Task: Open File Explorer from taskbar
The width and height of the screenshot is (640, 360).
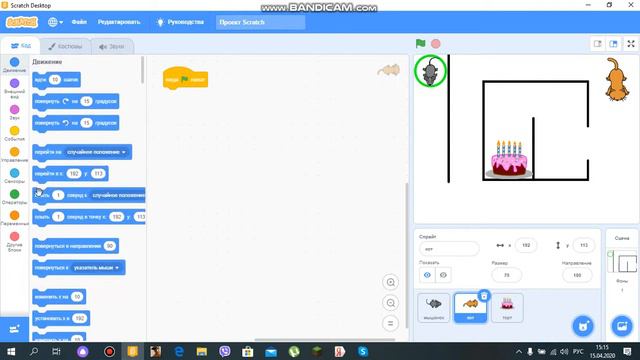Action: pyautogui.click(x=202, y=351)
